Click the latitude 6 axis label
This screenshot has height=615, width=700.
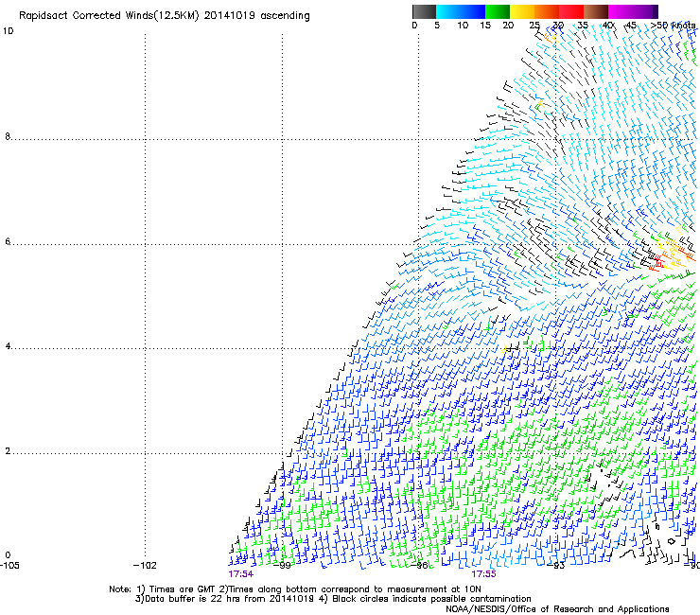point(8,241)
